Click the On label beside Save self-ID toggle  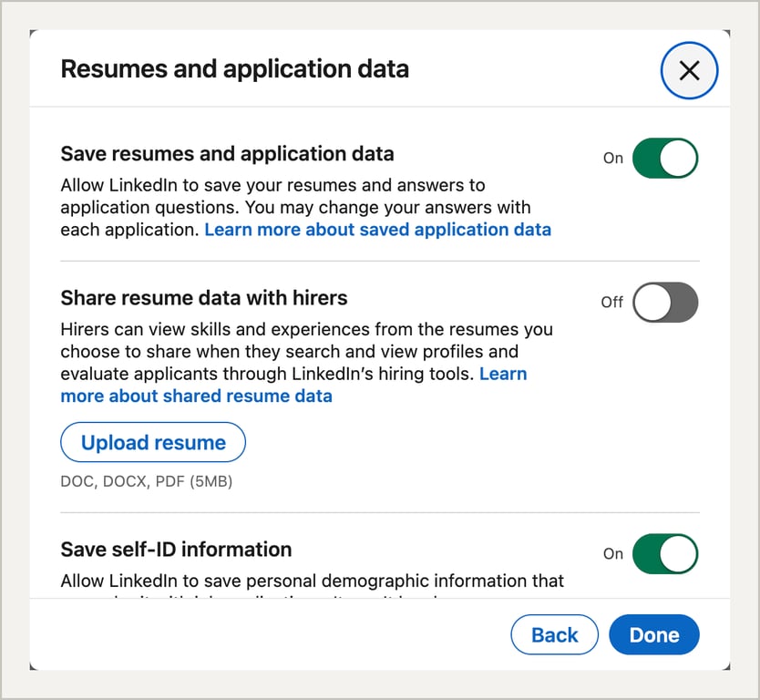click(x=613, y=553)
